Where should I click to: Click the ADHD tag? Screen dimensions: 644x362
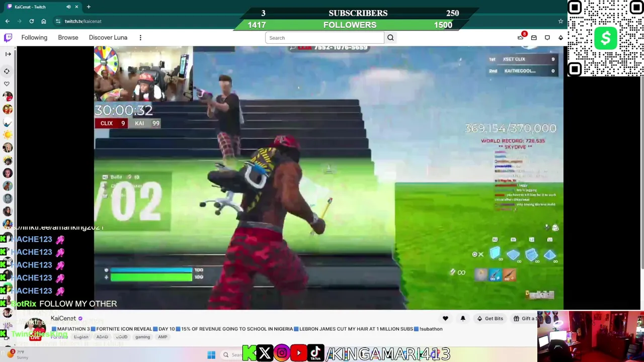coord(102,337)
